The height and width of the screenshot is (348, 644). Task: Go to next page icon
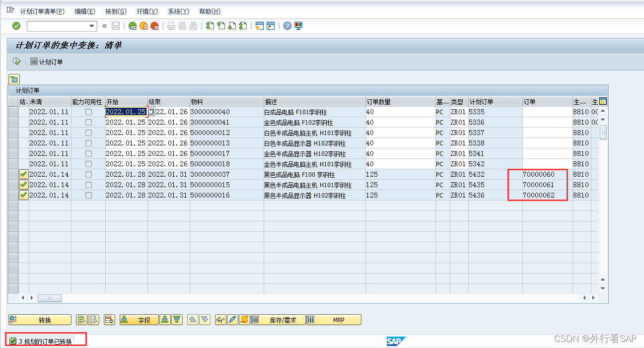(x=232, y=26)
